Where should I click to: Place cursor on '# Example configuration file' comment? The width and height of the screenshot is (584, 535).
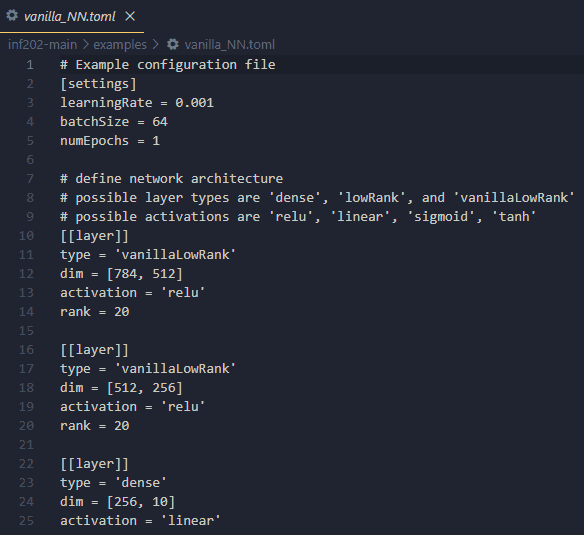[x=168, y=65]
